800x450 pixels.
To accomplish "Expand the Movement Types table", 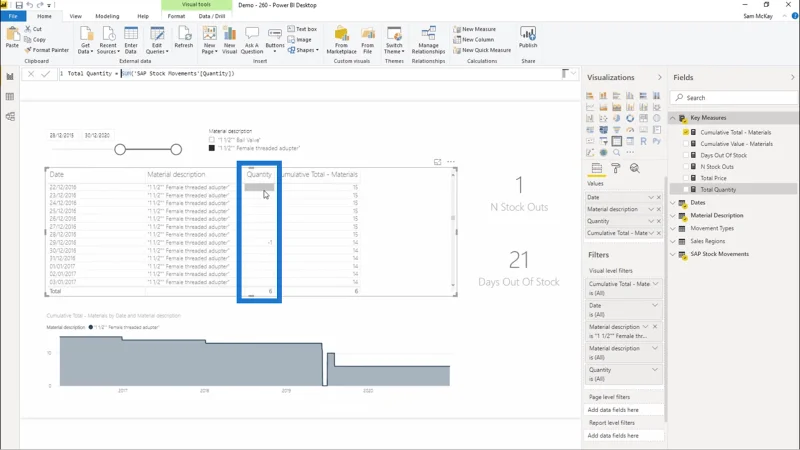I will pyautogui.click(x=673, y=228).
